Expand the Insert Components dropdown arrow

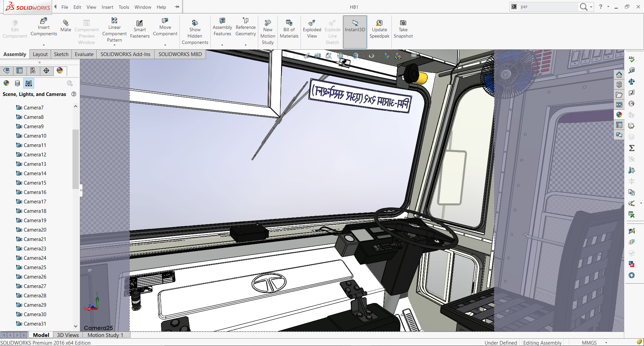(x=44, y=45)
